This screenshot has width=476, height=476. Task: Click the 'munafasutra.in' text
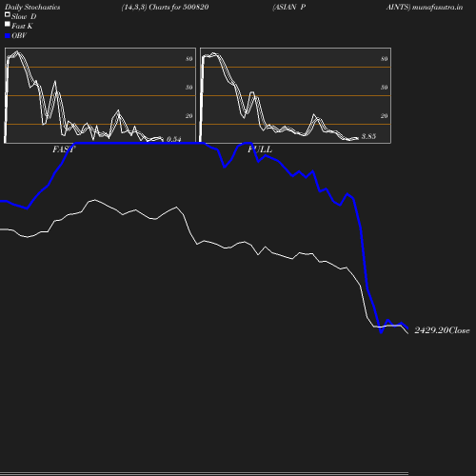click(x=437, y=8)
